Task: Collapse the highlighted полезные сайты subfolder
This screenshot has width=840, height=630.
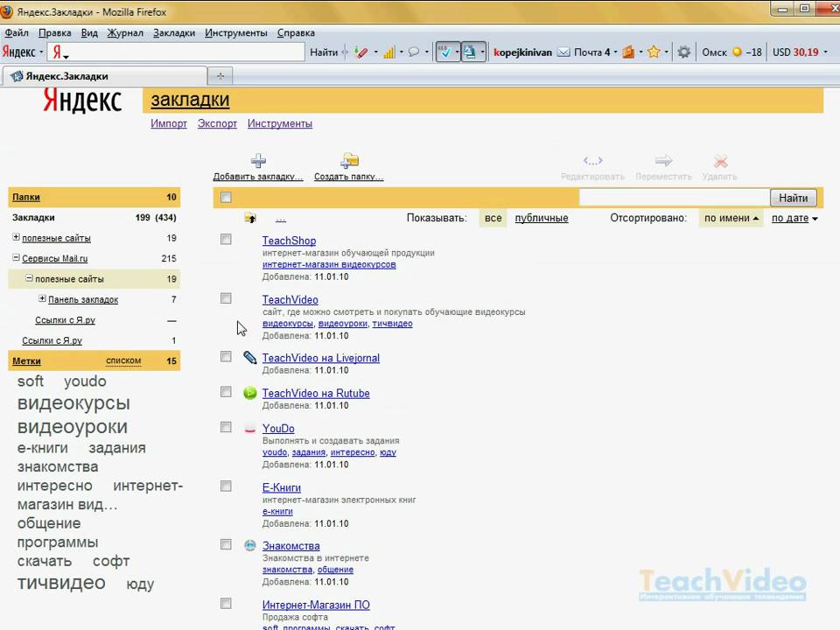Action: tap(30, 278)
